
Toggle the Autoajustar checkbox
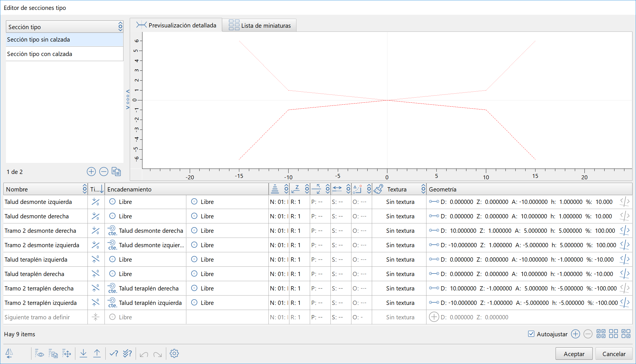531,334
